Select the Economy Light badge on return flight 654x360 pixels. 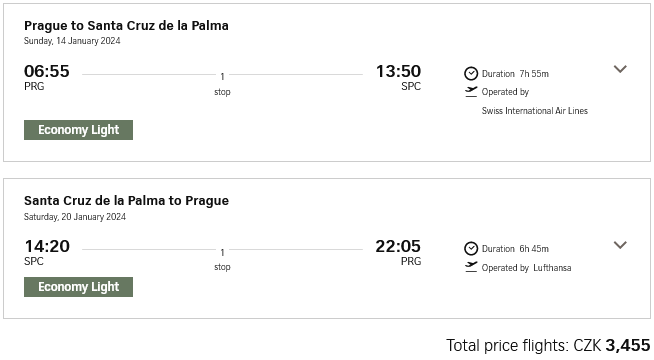[x=78, y=287]
